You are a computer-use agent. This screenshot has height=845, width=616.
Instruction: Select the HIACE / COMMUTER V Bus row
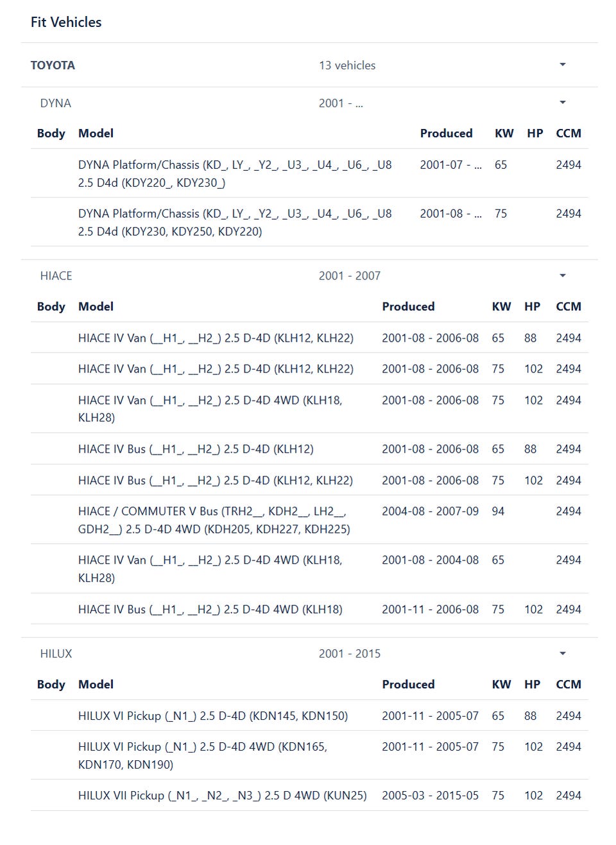click(x=214, y=520)
